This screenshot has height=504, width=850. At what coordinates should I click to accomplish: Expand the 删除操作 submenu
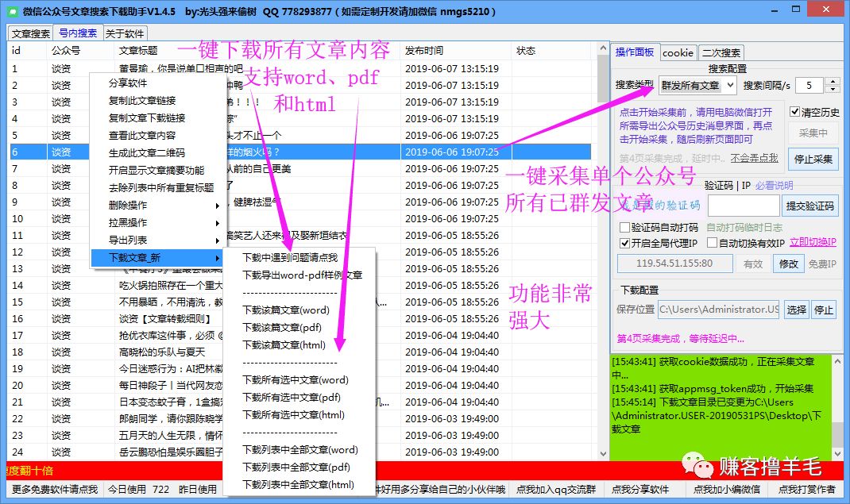158,206
